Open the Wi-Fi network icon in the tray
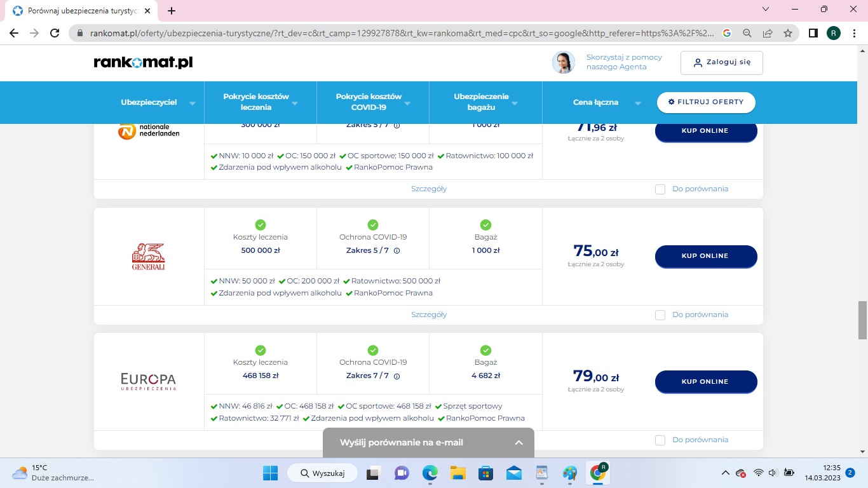 coord(758,473)
